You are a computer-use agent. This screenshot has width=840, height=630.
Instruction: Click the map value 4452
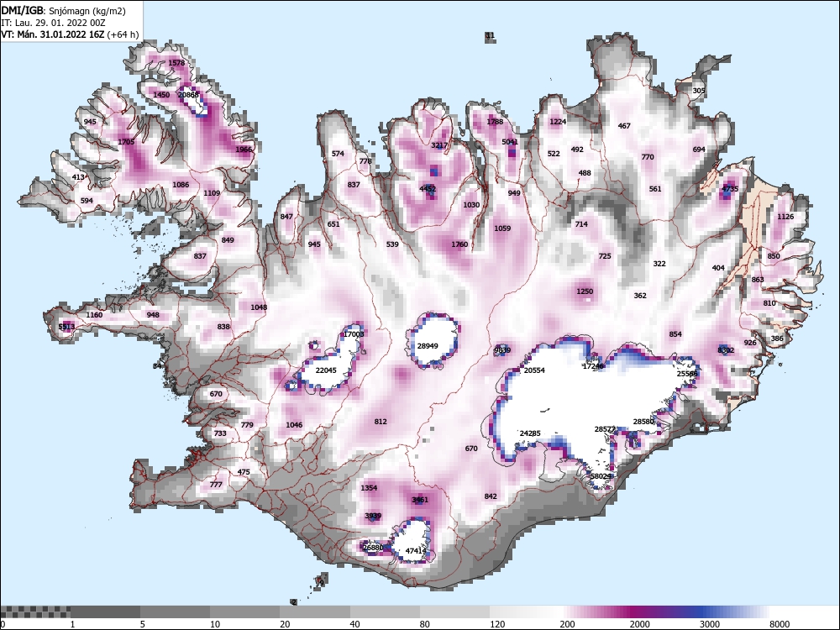click(428, 189)
